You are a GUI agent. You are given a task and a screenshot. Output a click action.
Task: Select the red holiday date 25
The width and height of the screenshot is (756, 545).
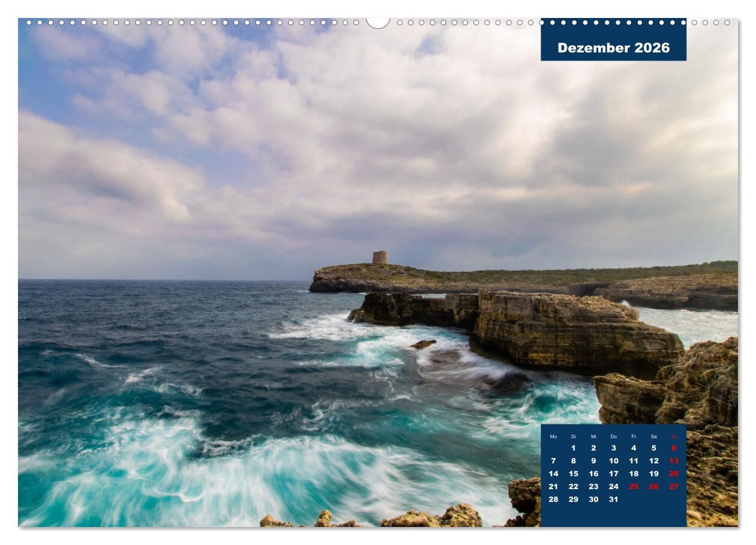634,487
